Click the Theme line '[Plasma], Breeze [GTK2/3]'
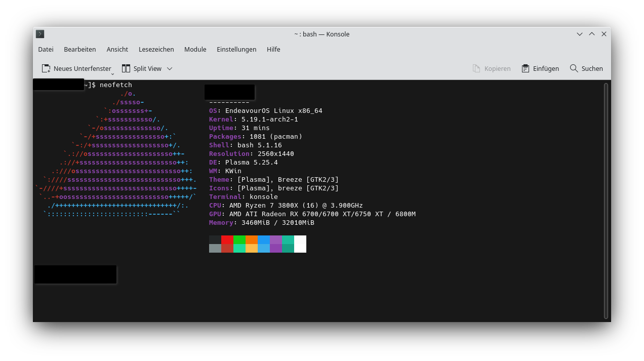Viewport: 644px width, 361px height. click(288, 179)
